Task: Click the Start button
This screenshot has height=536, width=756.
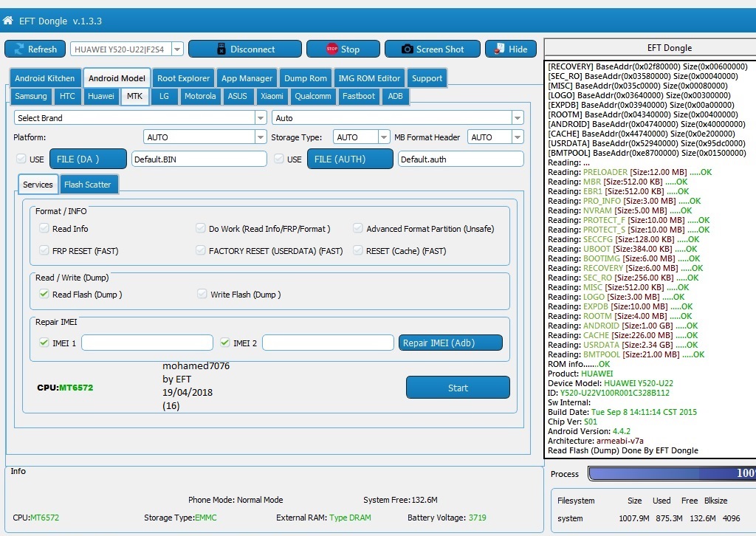Action: [x=458, y=387]
